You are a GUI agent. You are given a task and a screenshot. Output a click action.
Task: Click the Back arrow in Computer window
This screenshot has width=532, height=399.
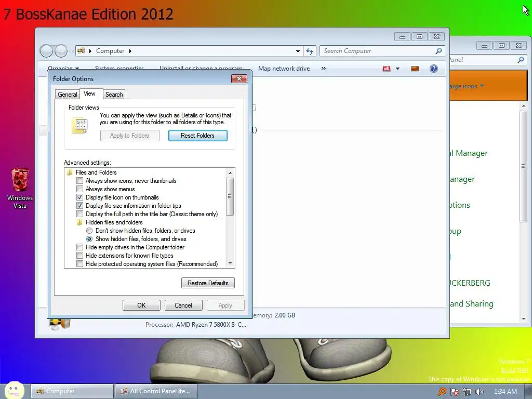point(46,51)
